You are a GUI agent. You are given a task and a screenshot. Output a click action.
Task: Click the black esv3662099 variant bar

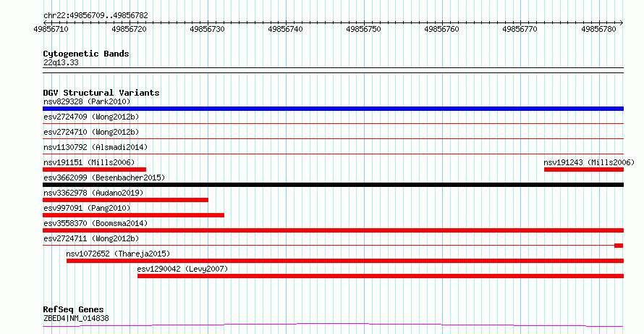[333, 185]
